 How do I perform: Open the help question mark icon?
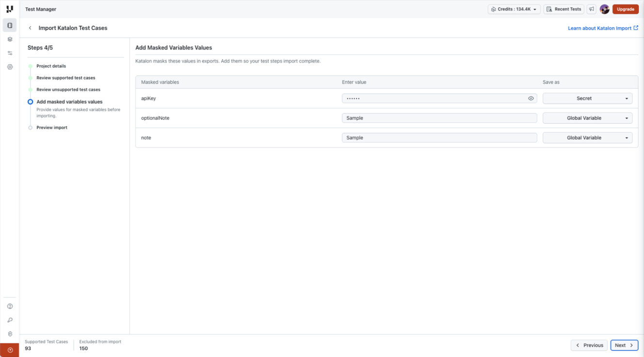point(10,307)
